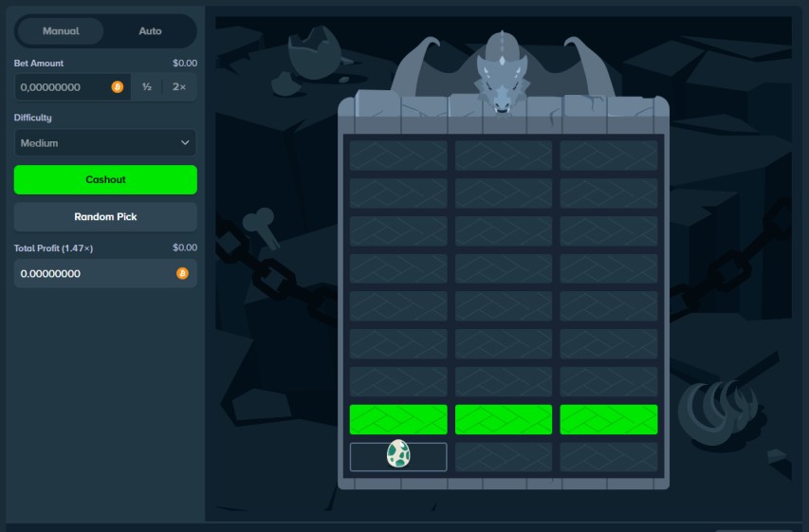
Task: Pick the right highlighted green tile
Action: 609,419
